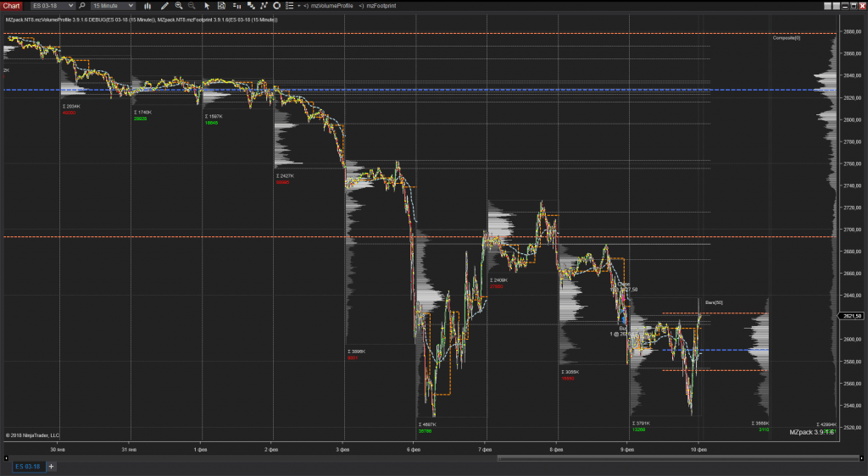Select the cursor pointer tool
The width and height of the screenshot is (868, 476).
[207, 6]
